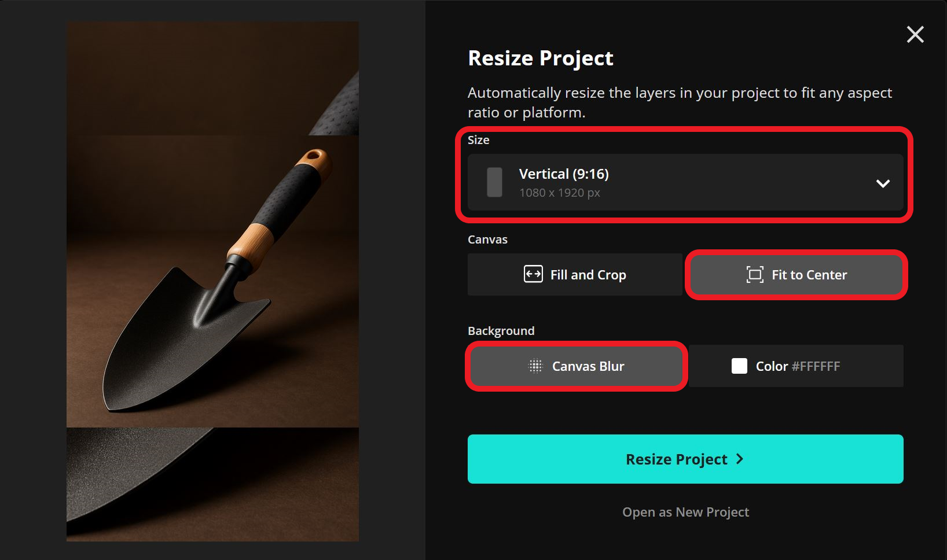Choose Color under the Background section
Screen dimensions: 947x560
(x=796, y=366)
